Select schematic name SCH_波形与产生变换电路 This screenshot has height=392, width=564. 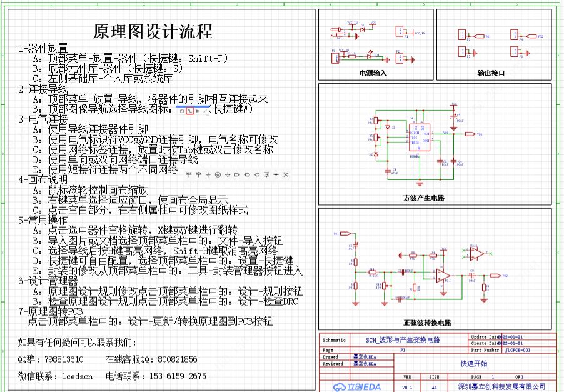tap(403, 340)
